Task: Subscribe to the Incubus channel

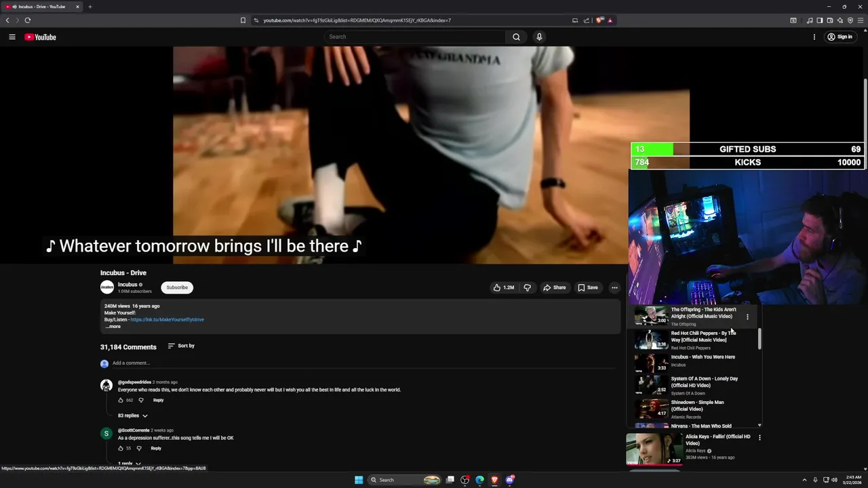Action: (177, 287)
